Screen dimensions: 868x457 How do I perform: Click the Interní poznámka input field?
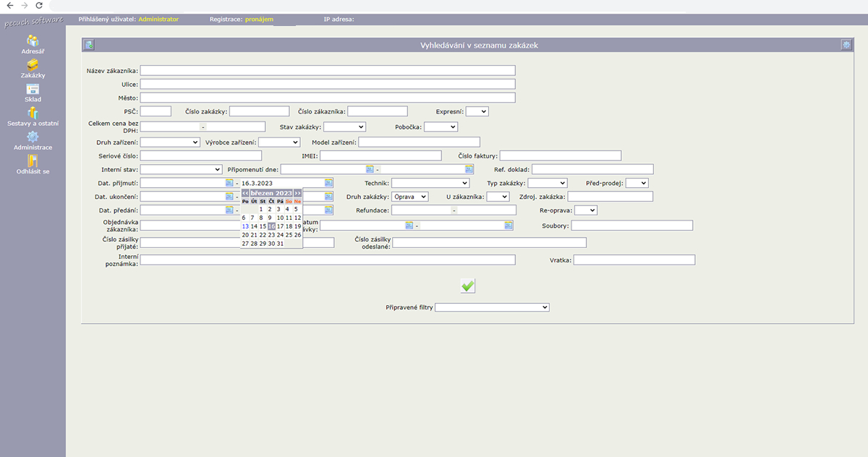click(328, 260)
